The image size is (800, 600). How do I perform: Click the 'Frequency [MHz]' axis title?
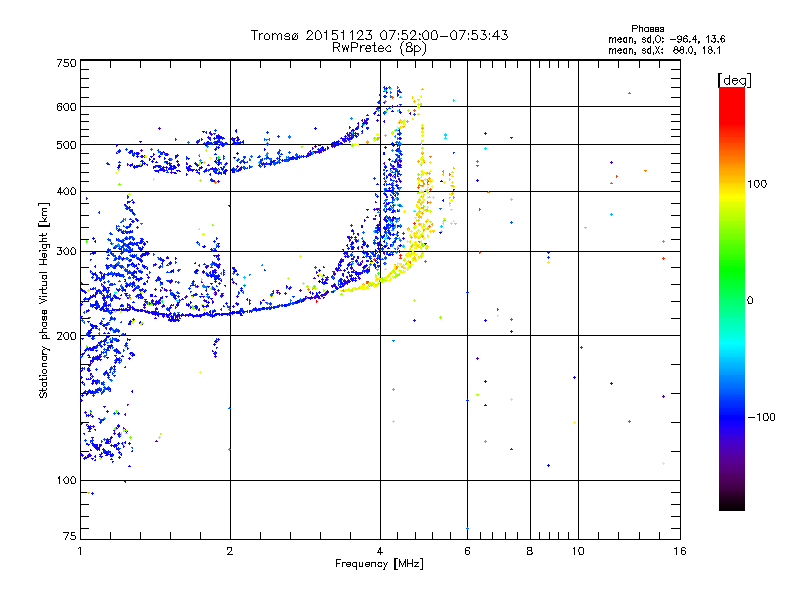coord(379,564)
